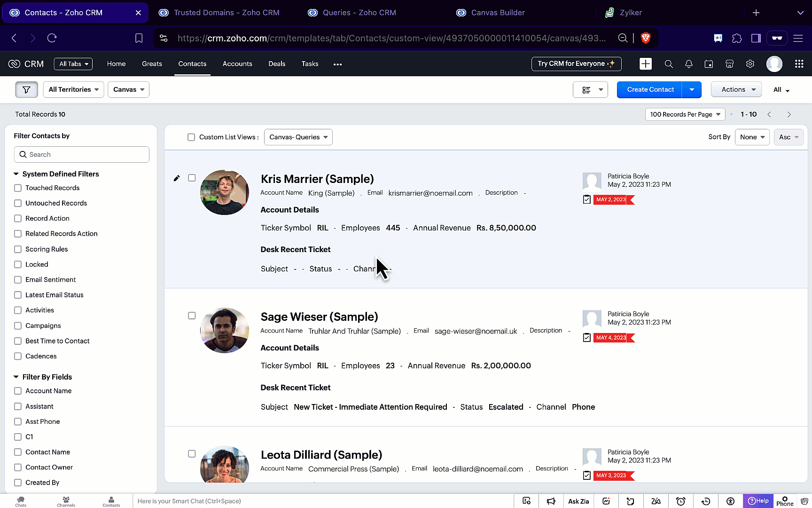812x508 pixels.
Task: Open the Canvas view dropdown
Action: click(x=128, y=89)
